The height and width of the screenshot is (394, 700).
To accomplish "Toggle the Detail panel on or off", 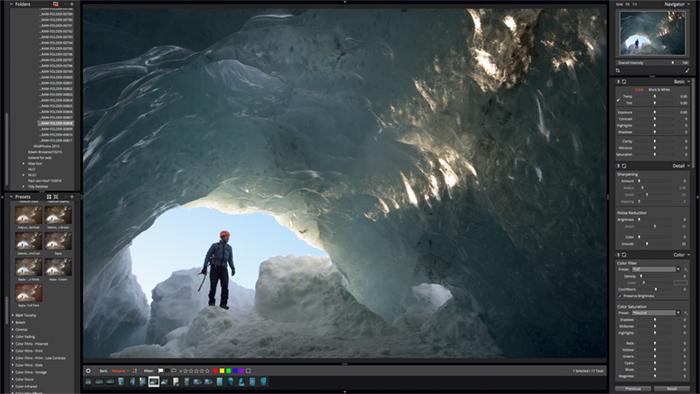I will pyautogui.click(x=618, y=166).
